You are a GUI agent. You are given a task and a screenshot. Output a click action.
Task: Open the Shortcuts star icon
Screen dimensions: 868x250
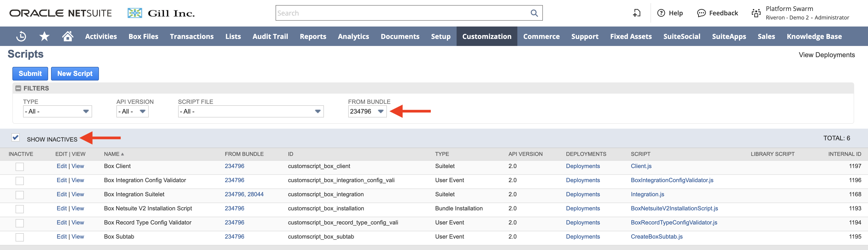point(44,36)
